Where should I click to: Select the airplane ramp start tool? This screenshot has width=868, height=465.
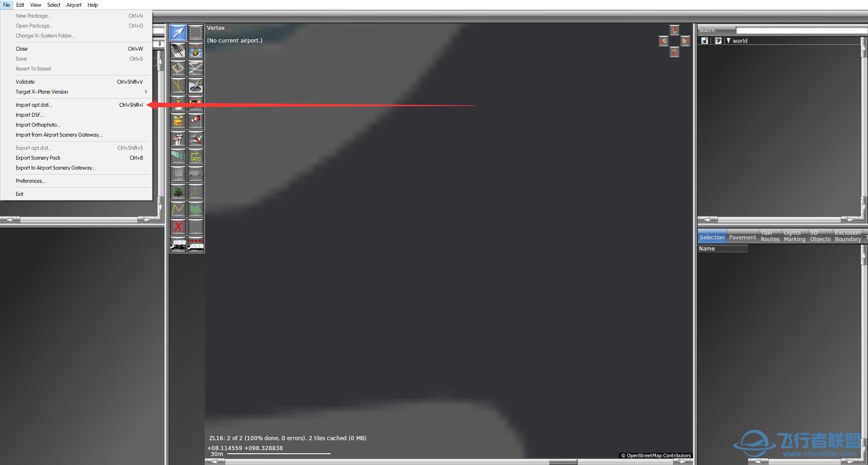[196, 138]
